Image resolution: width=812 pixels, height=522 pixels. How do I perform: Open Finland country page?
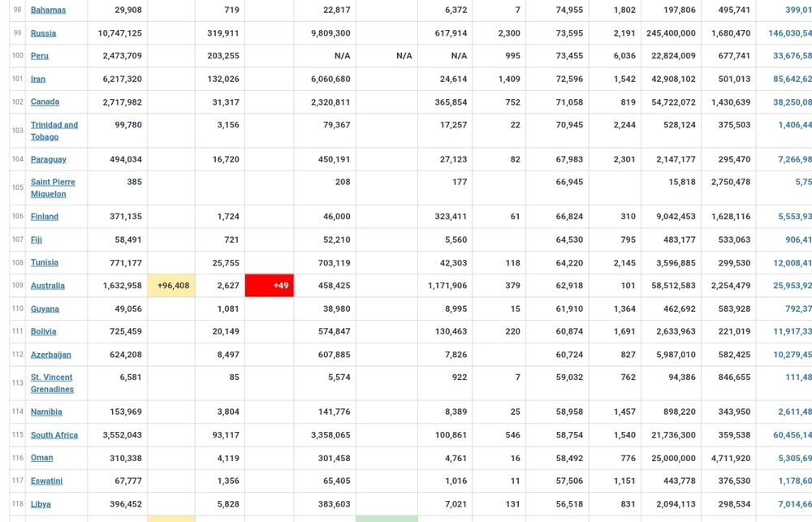[44, 217]
